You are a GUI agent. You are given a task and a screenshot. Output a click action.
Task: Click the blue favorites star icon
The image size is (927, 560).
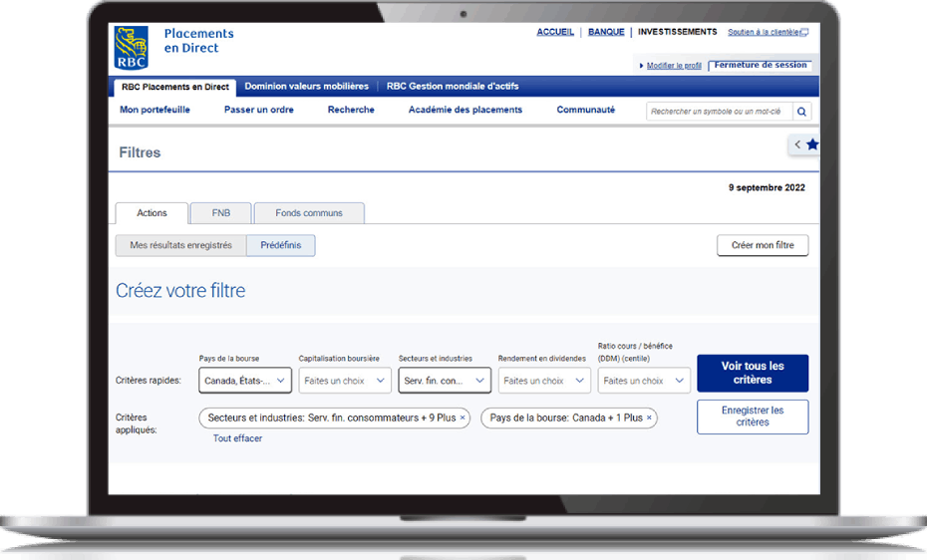click(x=812, y=144)
